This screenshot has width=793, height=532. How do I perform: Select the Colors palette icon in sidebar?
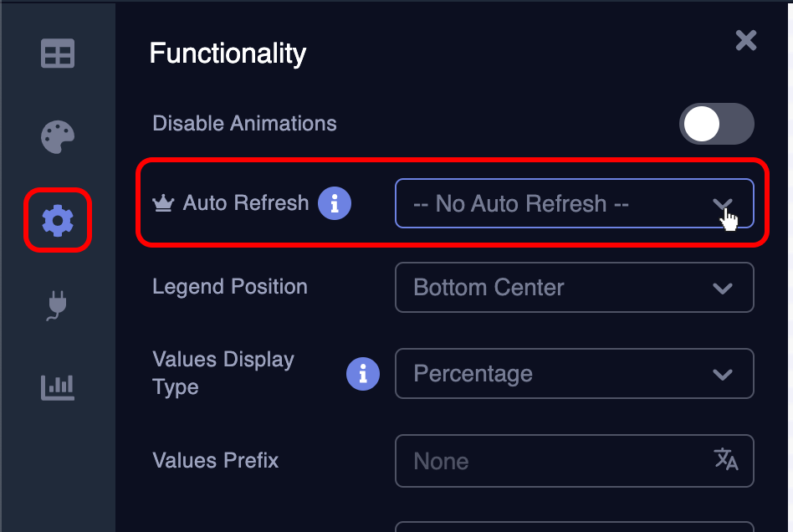point(57,136)
